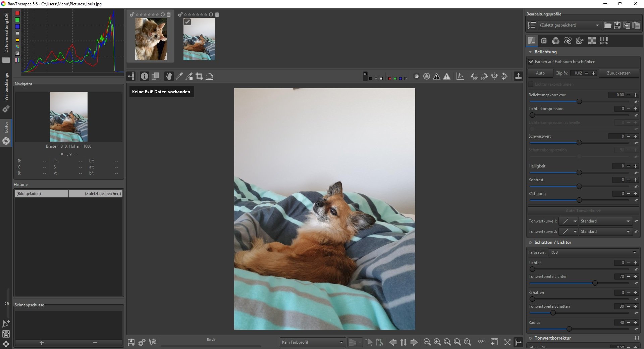Viewport: 644px width, 349px height.
Task: Open the Farbraum RGB dropdown
Action: point(593,252)
